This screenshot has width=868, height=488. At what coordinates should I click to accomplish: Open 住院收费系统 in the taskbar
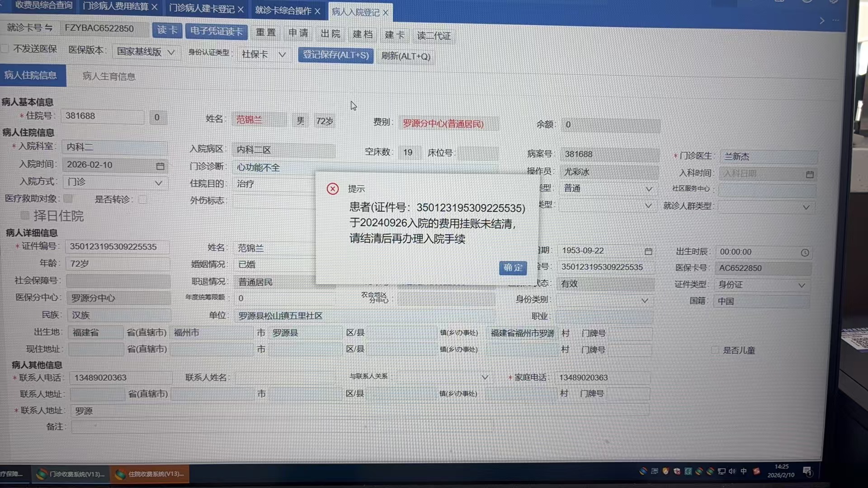point(150,474)
